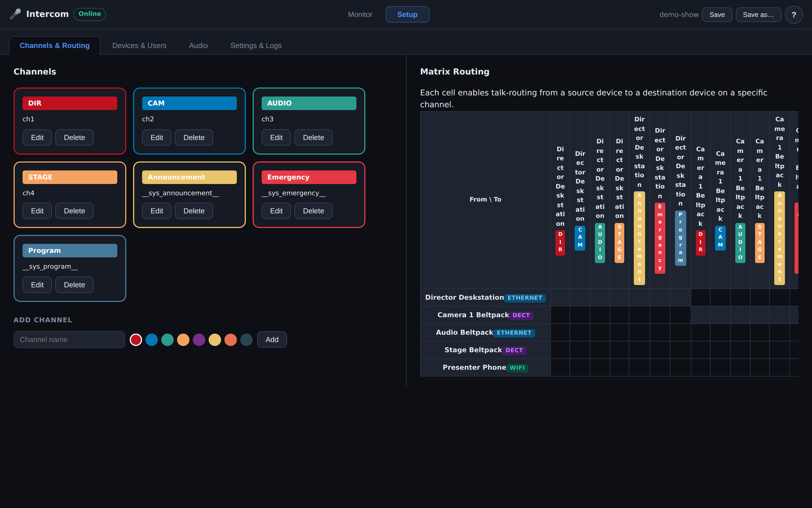The image size is (812, 508).
Task: Edit the STAGE channel
Action: 37,211
